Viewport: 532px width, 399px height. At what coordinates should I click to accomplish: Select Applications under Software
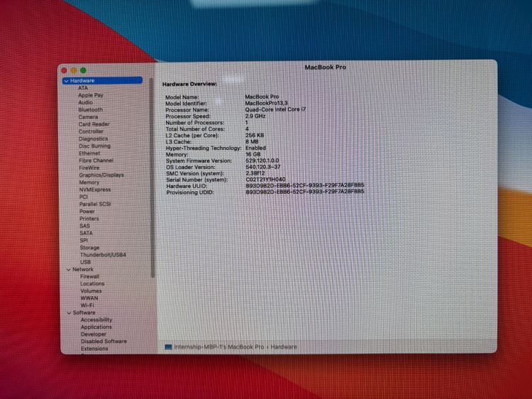pyautogui.click(x=96, y=327)
